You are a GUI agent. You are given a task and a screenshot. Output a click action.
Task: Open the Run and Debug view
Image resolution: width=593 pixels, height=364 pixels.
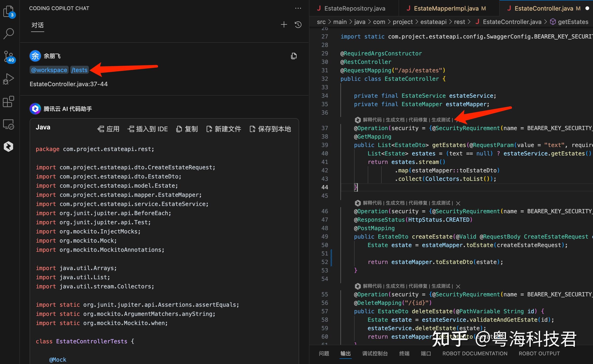(9, 79)
